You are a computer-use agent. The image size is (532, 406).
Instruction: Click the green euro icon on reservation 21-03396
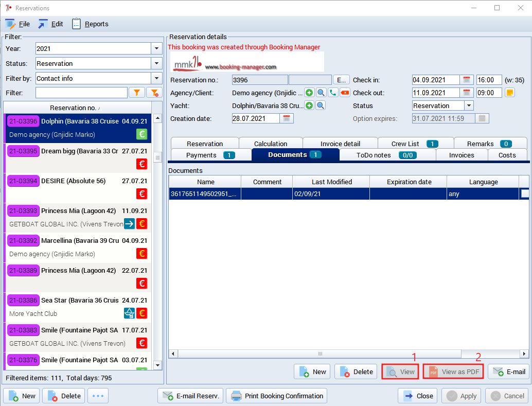[142, 134]
